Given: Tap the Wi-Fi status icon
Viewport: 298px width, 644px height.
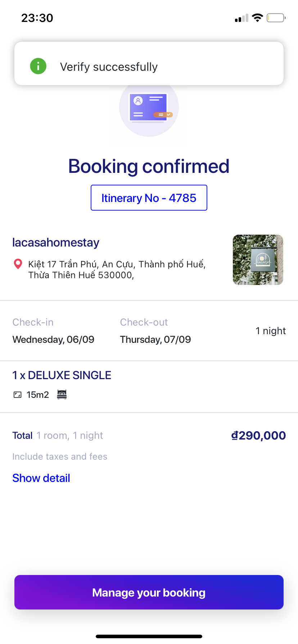Looking at the screenshot, I should [x=257, y=18].
